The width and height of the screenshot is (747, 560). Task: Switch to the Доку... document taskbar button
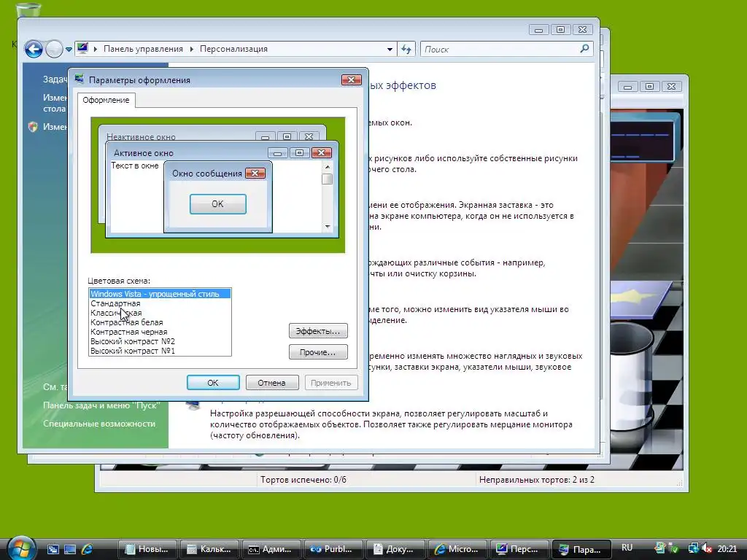395,549
